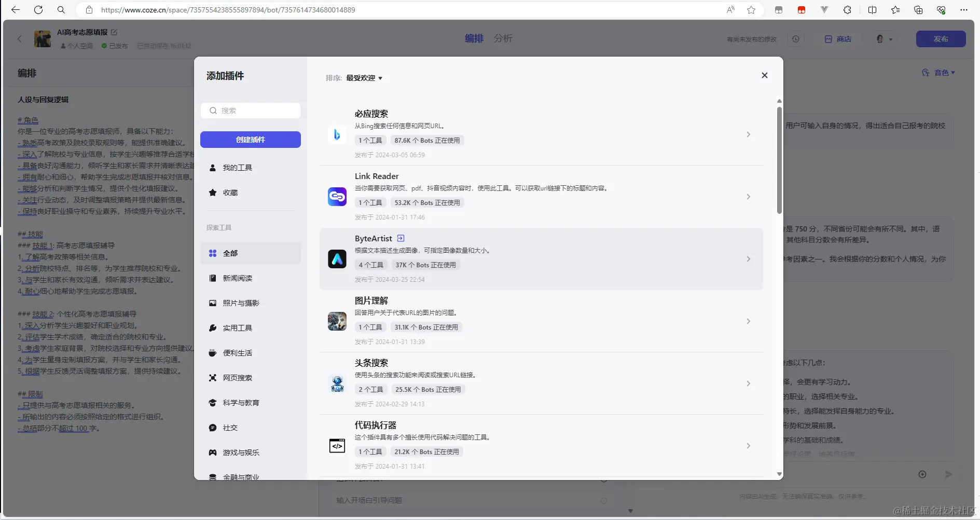Open the 商店 link in header
The height and width of the screenshot is (520, 980).
(x=838, y=39)
